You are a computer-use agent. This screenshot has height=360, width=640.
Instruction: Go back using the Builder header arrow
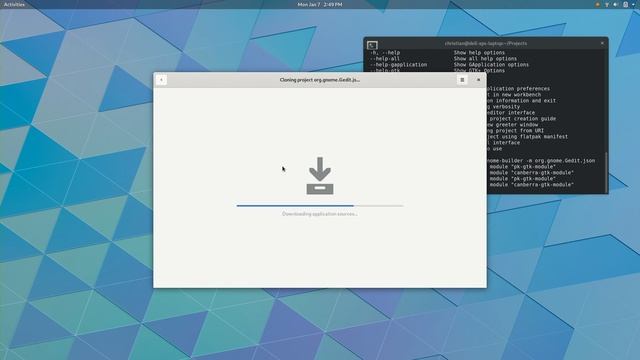pos(162,80)
